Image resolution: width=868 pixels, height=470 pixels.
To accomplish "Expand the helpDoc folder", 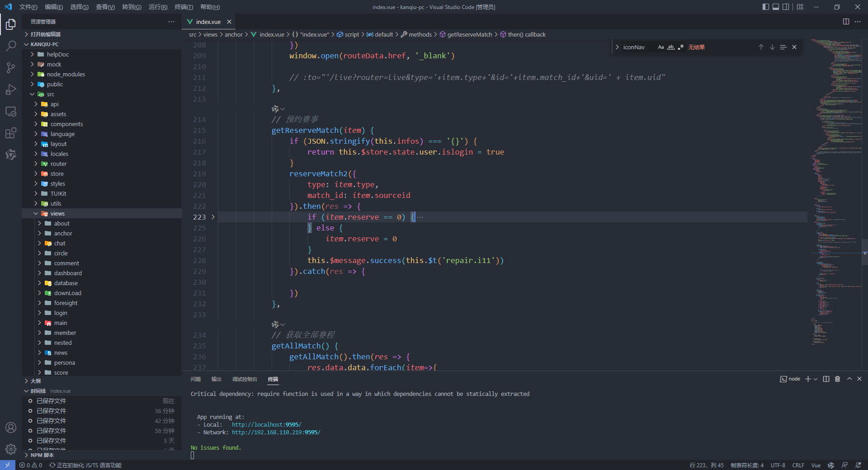I will (58, 54).
